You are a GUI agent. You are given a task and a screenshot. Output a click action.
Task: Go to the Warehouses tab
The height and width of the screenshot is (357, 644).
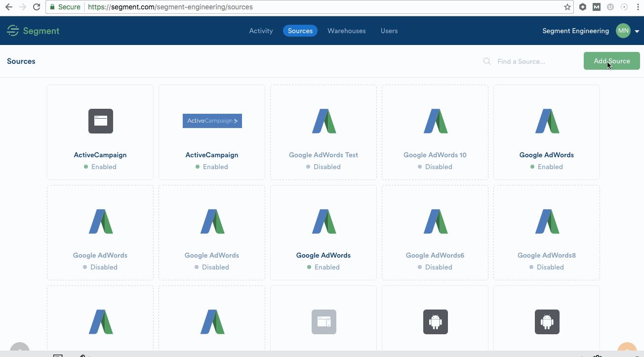(x=347, y=31)
